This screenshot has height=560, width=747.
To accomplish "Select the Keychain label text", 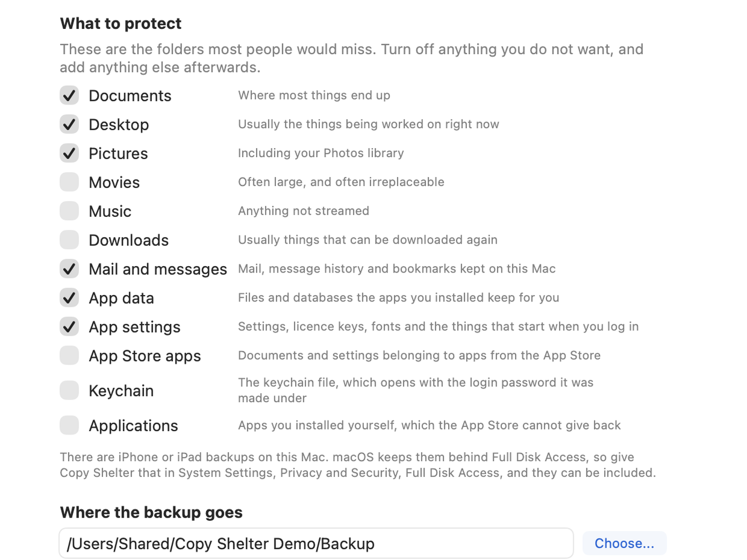I will point(121,391).
